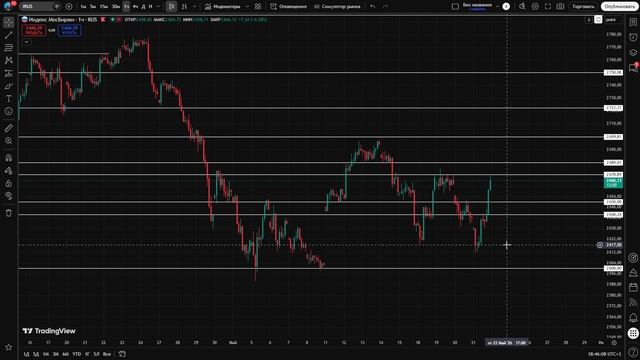Select the 5-minute timeframe
This screenshot has width=640, height=360.
[x=93, y=7]
